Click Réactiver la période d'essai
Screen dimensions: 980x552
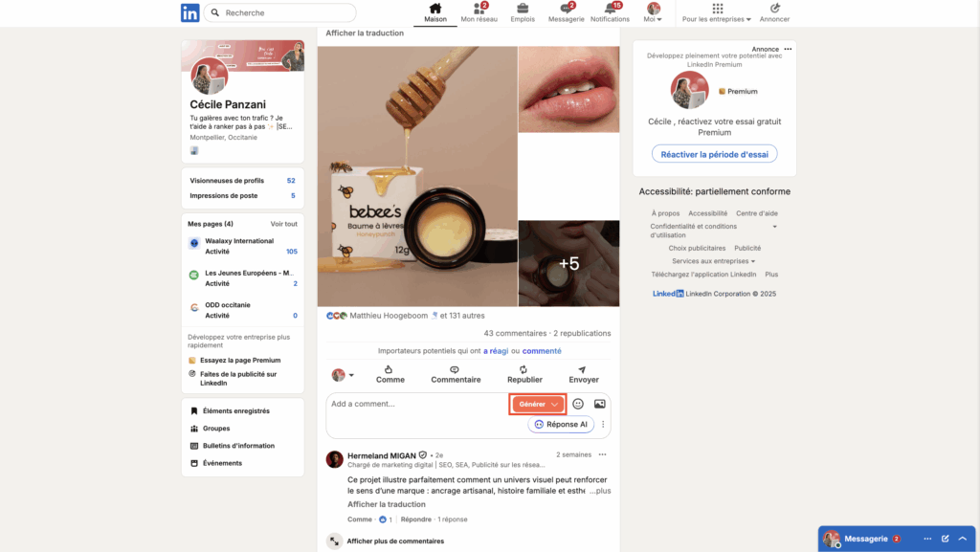(713, 153)
